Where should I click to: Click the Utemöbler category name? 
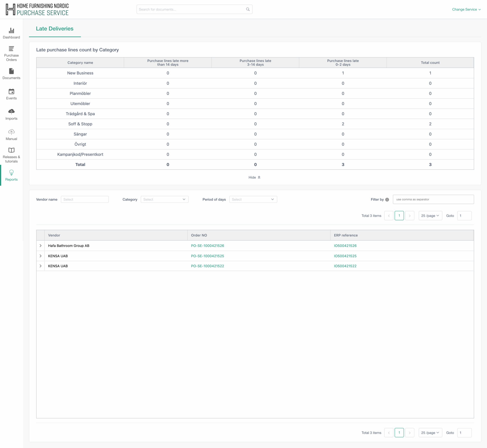pyautogui.click(x=80, y=104)
